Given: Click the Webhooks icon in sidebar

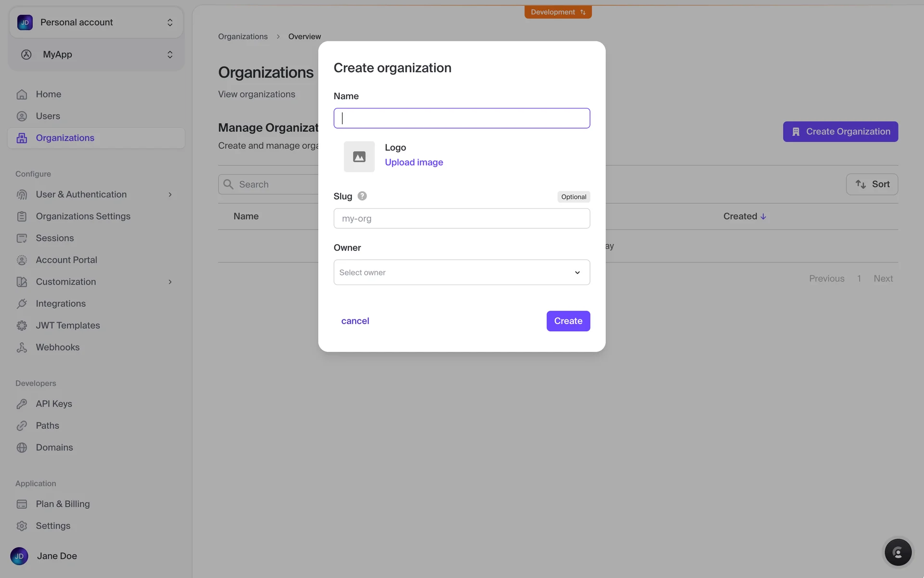Looking at the screenshot, I should tap(22, 347).
